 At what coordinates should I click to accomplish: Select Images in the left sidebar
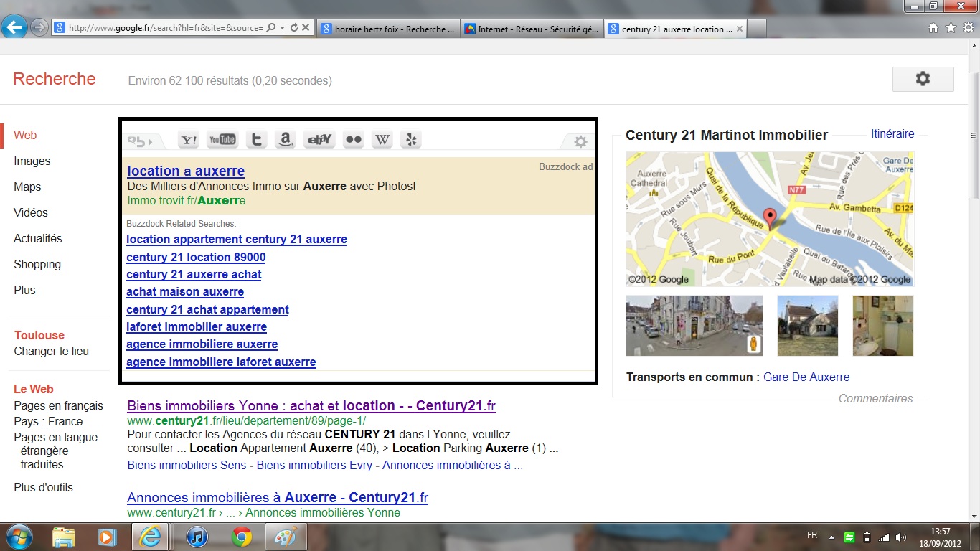click(32, 161)
